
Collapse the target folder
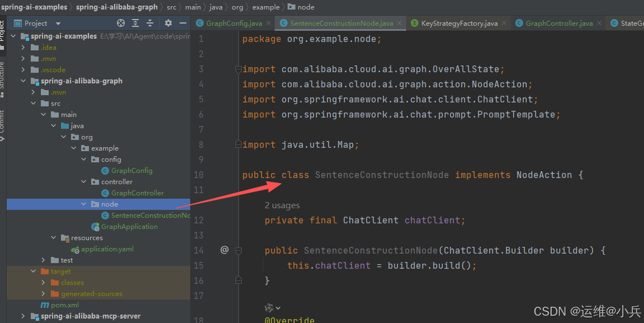tap(33, 271)
